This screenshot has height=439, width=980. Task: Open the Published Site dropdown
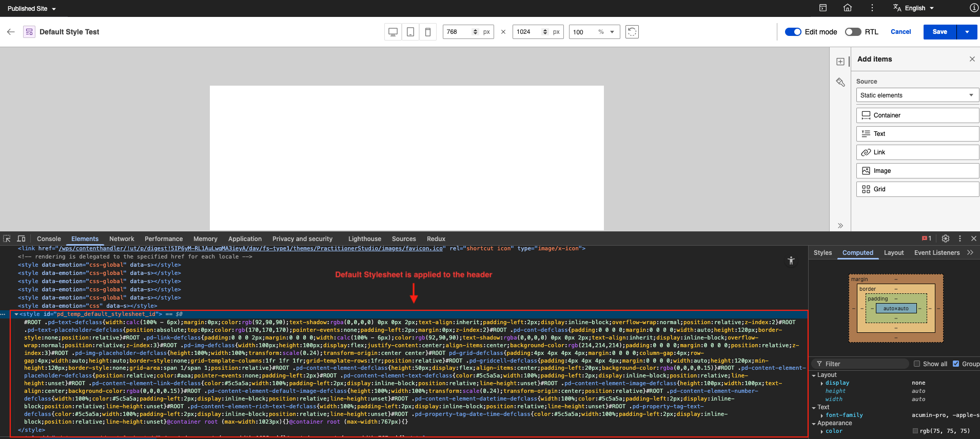pos(32,8)
